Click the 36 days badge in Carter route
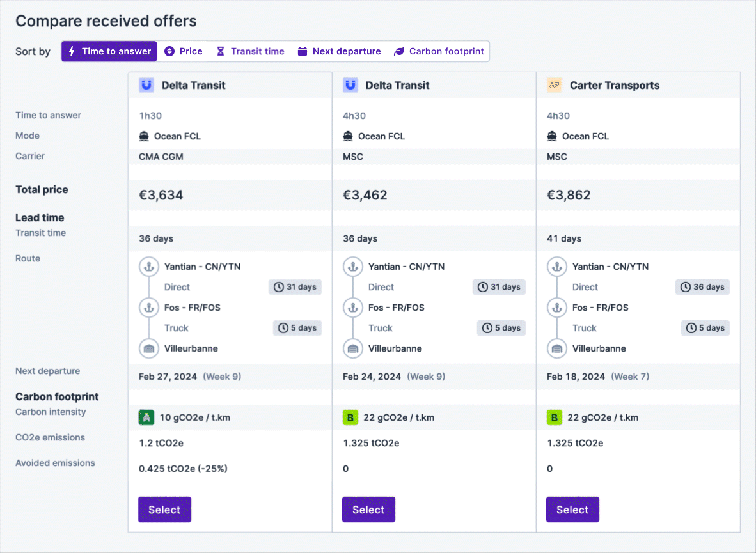The height and width of the screenshot is (553, 756). pyautogui.click(x=702, y=287)
